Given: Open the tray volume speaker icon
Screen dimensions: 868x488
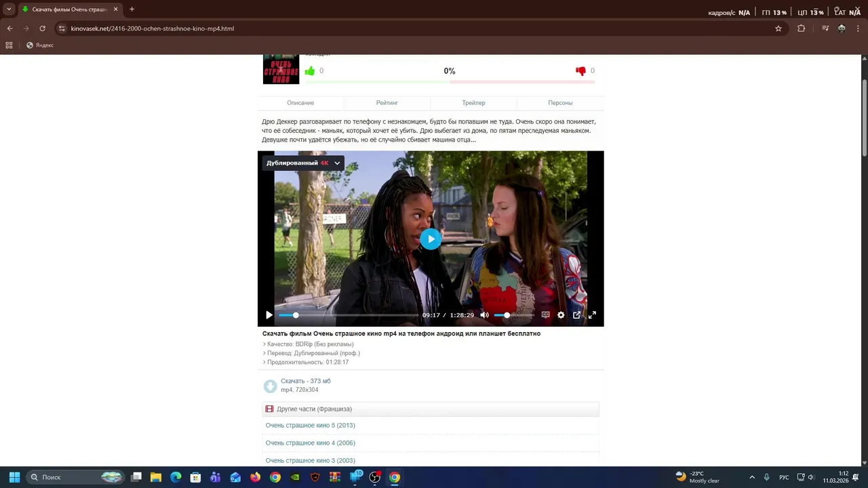Looking at the screenshot, I should 811,477.
